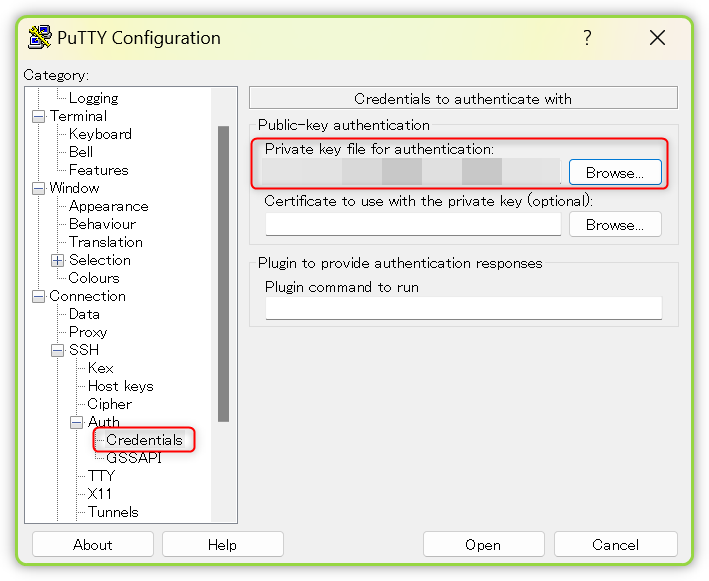Screen dimensions: 709x581
Task: Open the Proxy settings category
Action: (88, 332)
